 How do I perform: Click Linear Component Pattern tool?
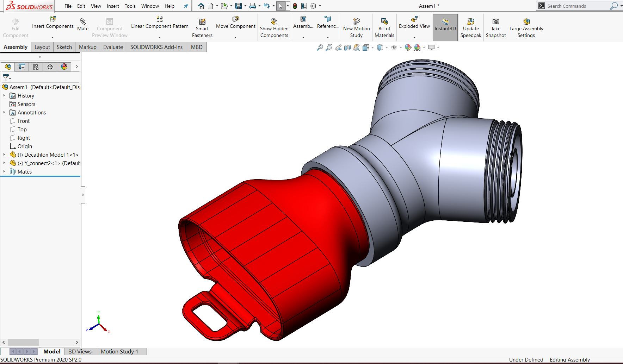(x=160, y=23)
